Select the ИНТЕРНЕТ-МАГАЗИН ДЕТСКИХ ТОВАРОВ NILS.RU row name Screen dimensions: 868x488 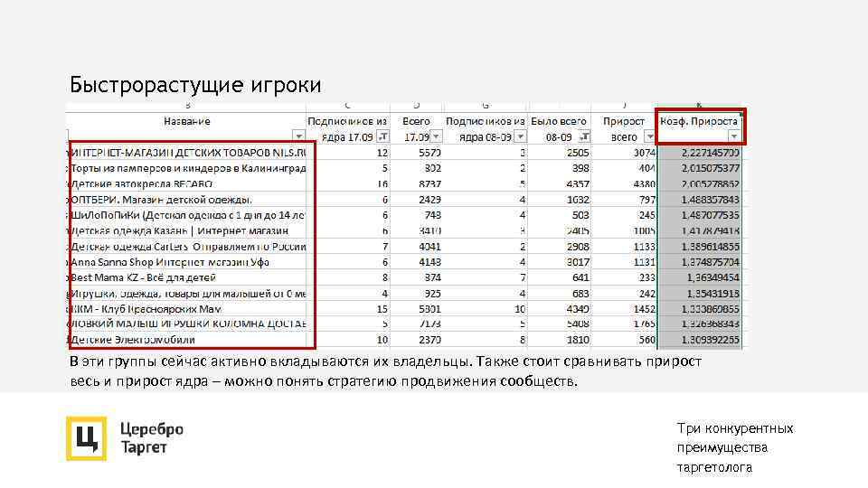click(x=187, y=153)
